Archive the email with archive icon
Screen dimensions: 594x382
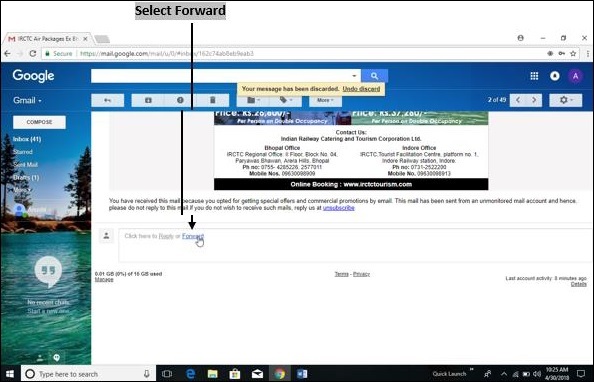[148, 100]
